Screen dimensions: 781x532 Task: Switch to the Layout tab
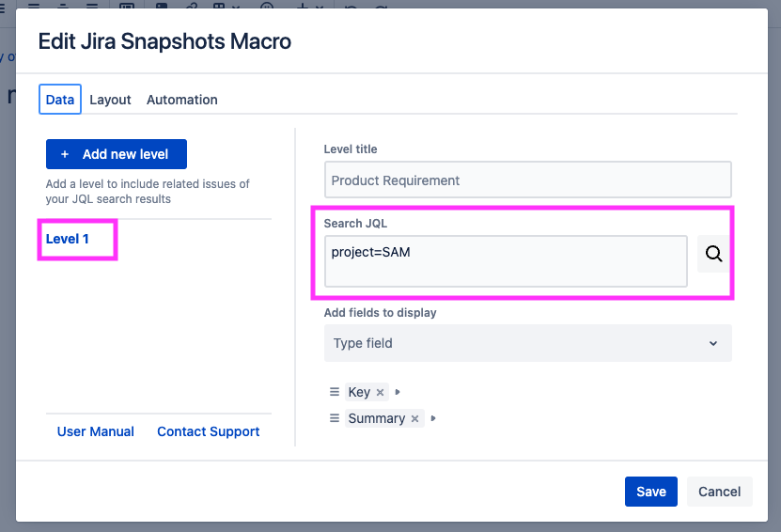110,100
